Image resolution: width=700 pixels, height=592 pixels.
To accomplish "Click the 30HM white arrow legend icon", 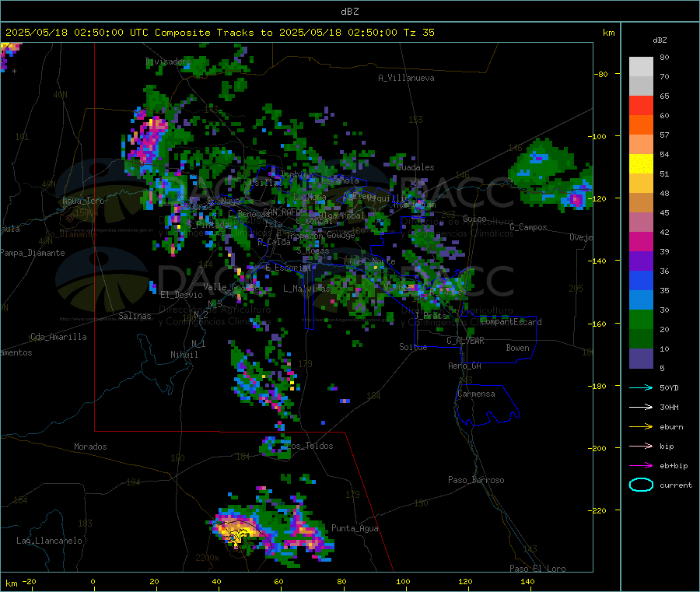I will [641, 407].
